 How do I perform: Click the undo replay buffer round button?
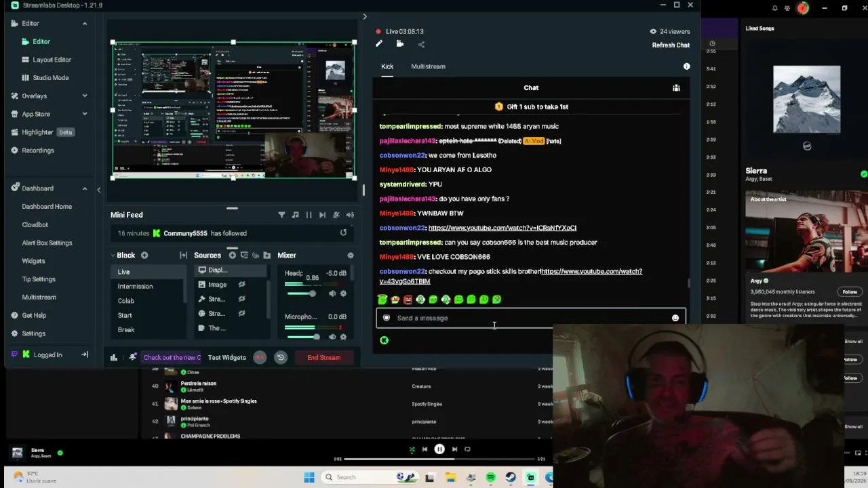point(281,357)
